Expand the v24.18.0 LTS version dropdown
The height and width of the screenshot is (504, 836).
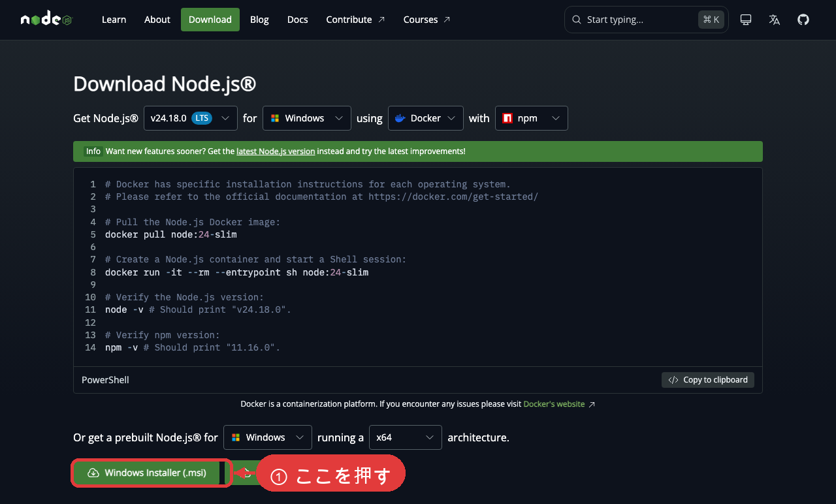[191, 118]
